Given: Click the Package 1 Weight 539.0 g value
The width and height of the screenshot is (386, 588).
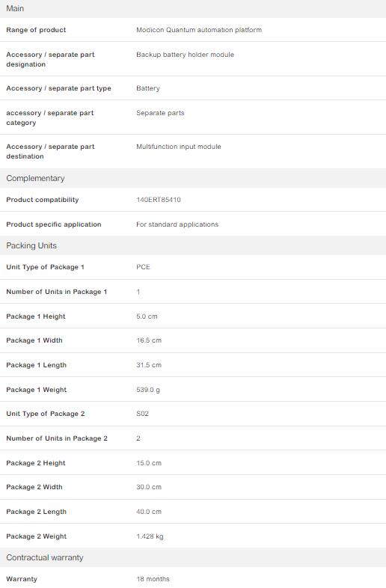Looking at the screenshot, I should coord(148,390).
